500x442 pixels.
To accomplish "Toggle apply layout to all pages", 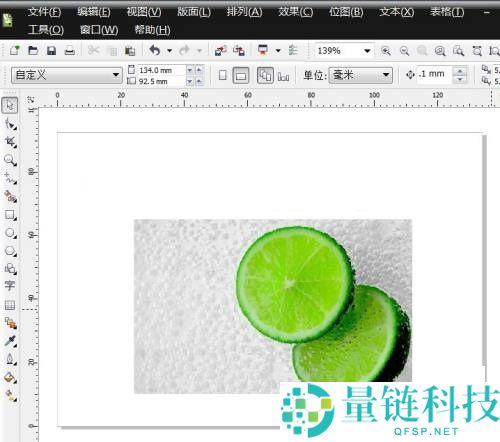I will pyautogui.click(x=265, y=75).
